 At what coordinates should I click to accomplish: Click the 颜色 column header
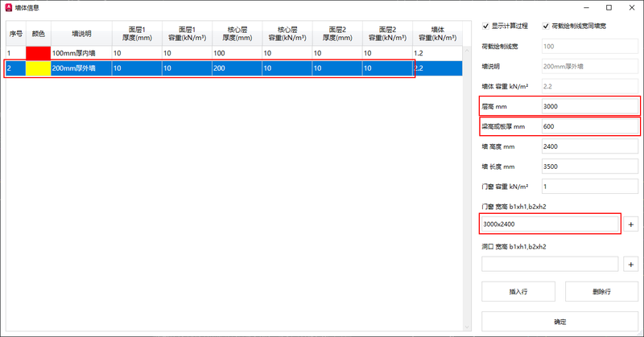[x=38, y=34]
